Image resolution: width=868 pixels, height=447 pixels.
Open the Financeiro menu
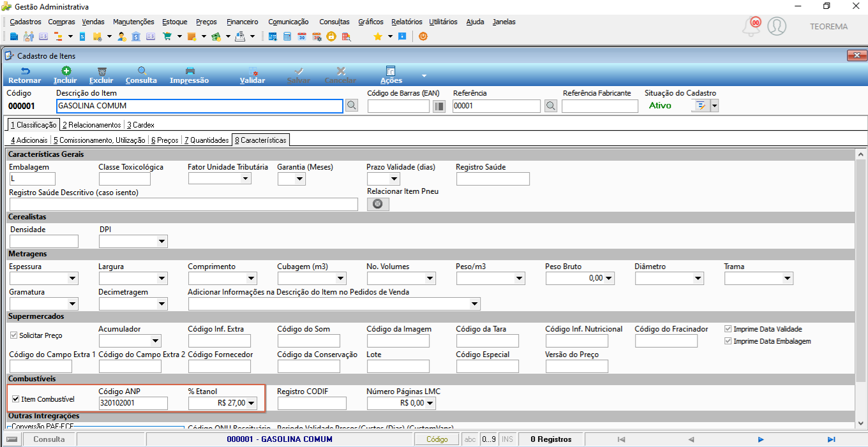pos(243,22)
